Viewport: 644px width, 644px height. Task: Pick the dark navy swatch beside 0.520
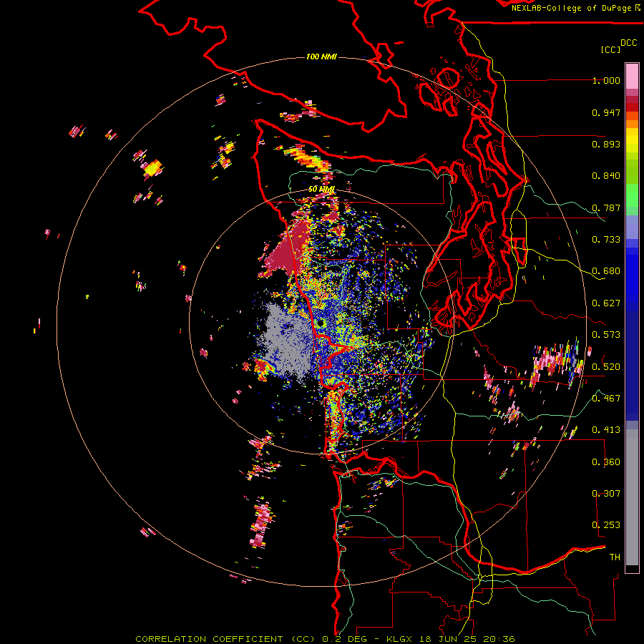click(632, 367)
